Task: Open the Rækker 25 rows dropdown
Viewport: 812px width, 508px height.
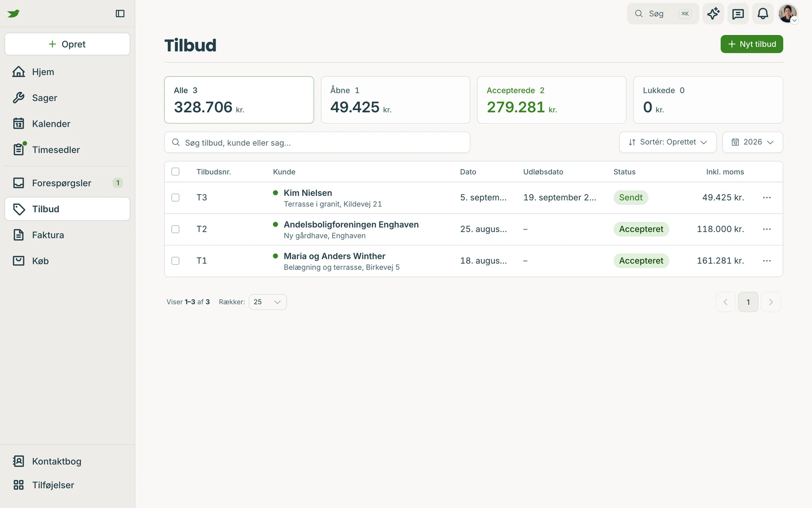Action: (x=268, y=302)
